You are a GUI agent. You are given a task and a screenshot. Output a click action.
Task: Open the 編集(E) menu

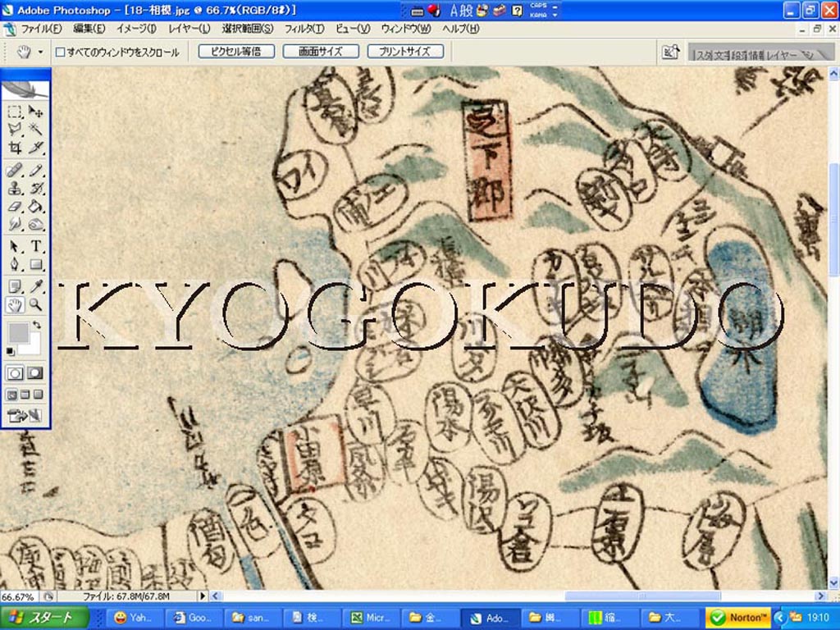click(x=89, y=29)
